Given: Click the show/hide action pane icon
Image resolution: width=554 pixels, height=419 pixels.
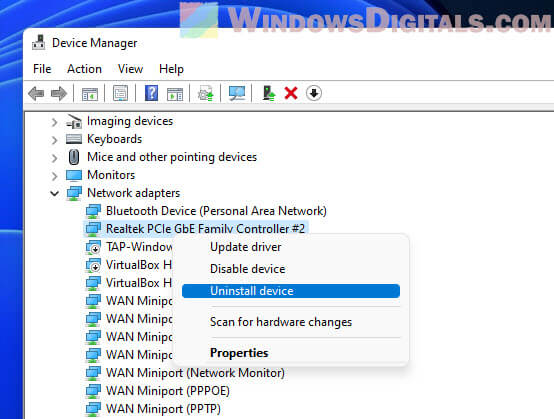Looking at the screenshot, I should point(175,94).
